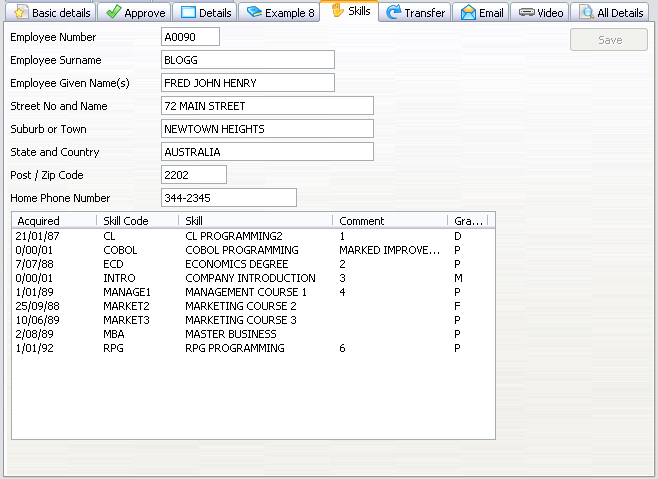Select the CL PROGRAMMING2 skill row

click(253, 236)
